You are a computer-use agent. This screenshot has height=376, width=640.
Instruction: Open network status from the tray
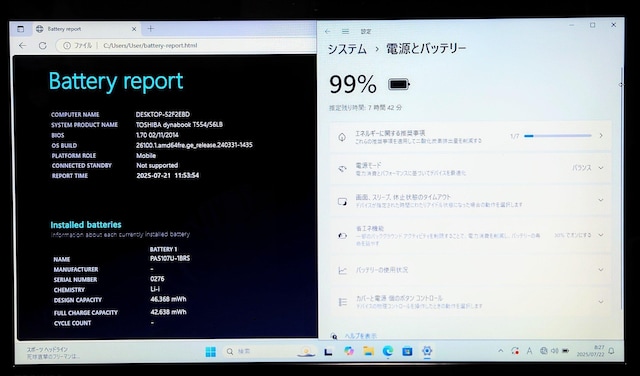pos(544,351)
